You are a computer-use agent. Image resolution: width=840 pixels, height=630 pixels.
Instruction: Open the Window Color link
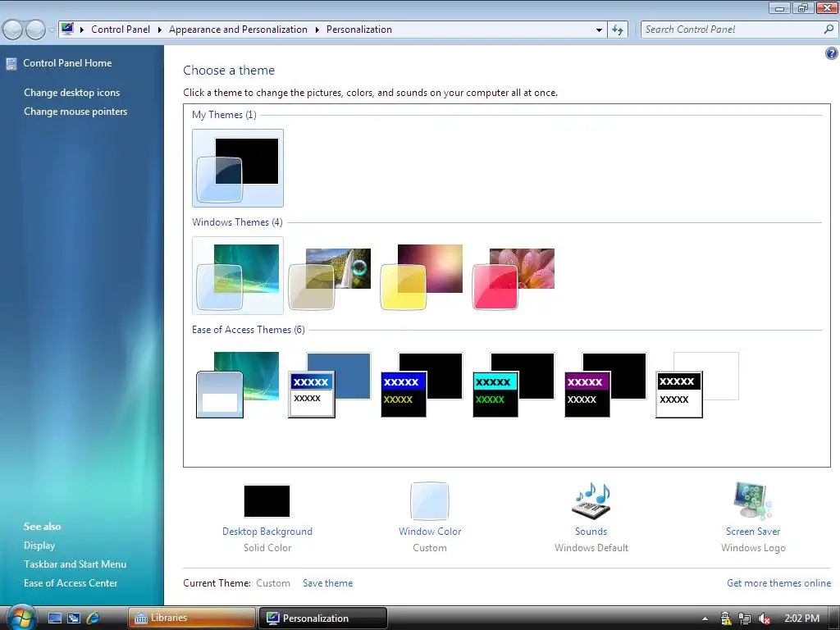click(x=430, y=532)
